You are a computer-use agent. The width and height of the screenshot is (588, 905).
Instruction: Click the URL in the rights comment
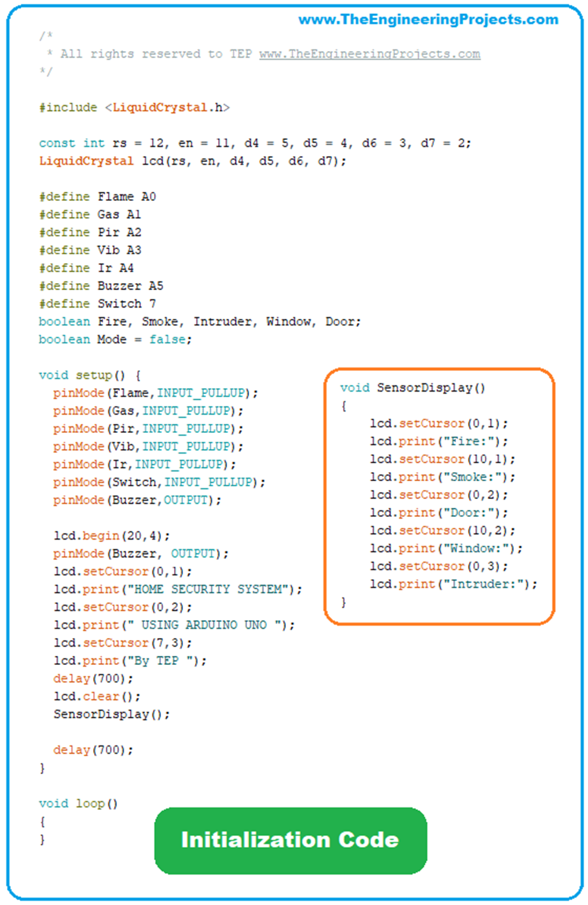(369, 54)
